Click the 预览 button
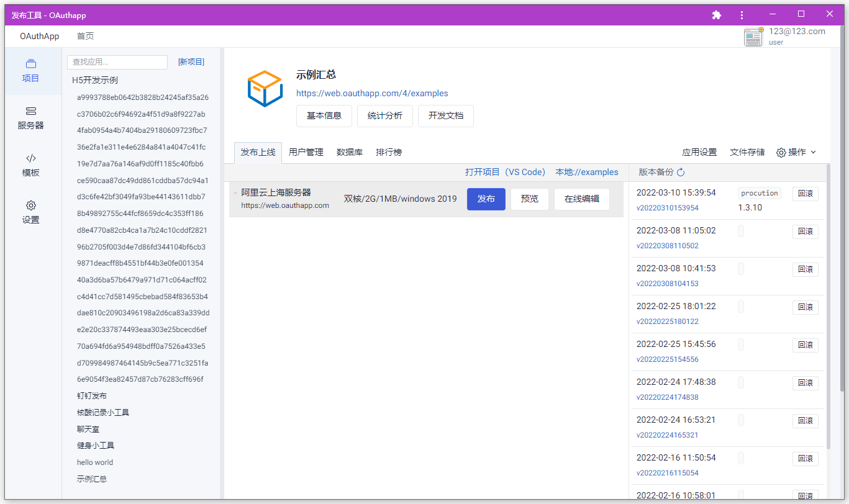 (530, 199)
